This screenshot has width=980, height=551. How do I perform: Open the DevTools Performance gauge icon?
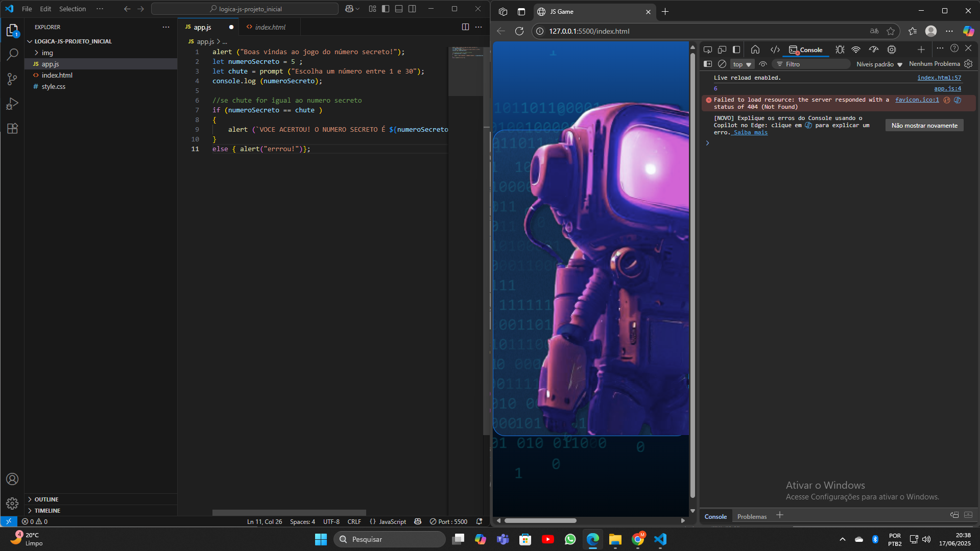[874, 50]
